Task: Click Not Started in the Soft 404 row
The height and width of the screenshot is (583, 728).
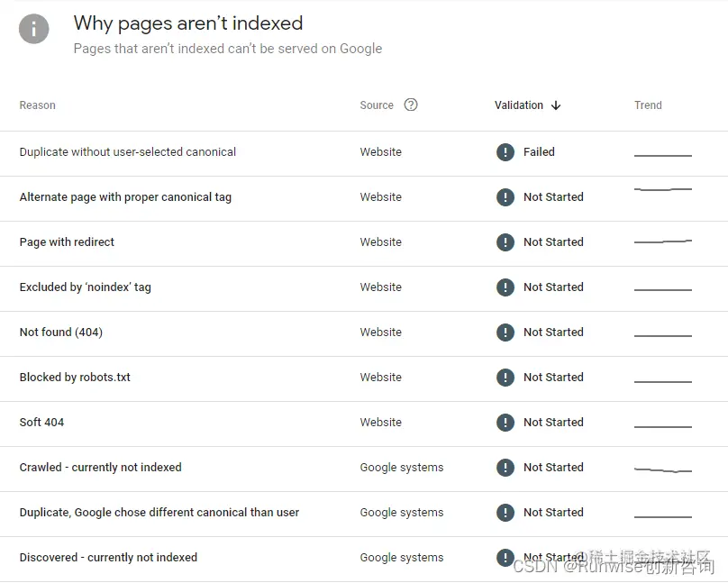Action: tap(553, 422)
